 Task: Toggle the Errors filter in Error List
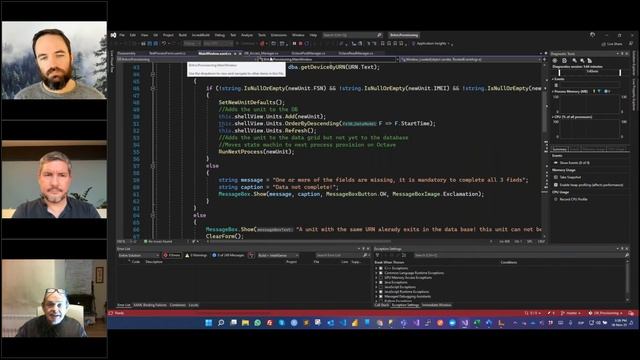[x=172, y=255]
